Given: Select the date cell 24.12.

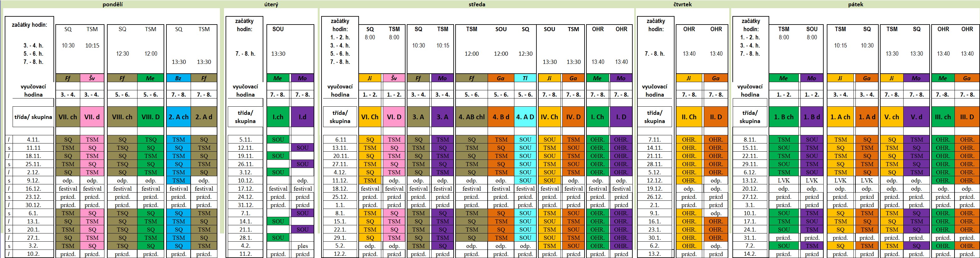Looking at the screenshot, I should point(245,197).
